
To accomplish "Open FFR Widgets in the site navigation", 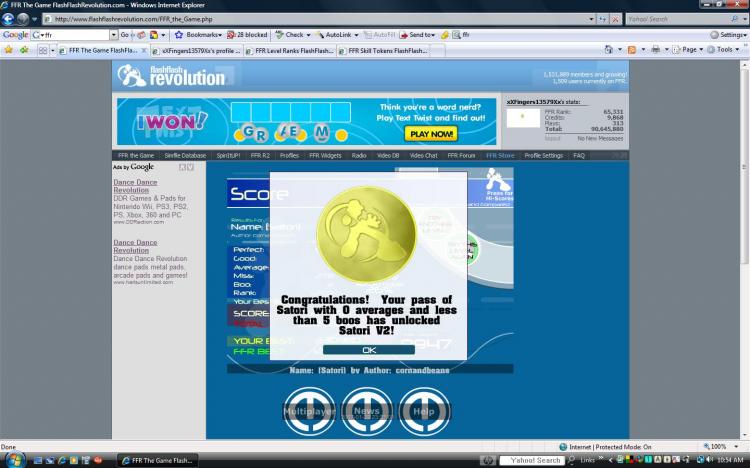I will pyautogui.click(x=325, y=156).
